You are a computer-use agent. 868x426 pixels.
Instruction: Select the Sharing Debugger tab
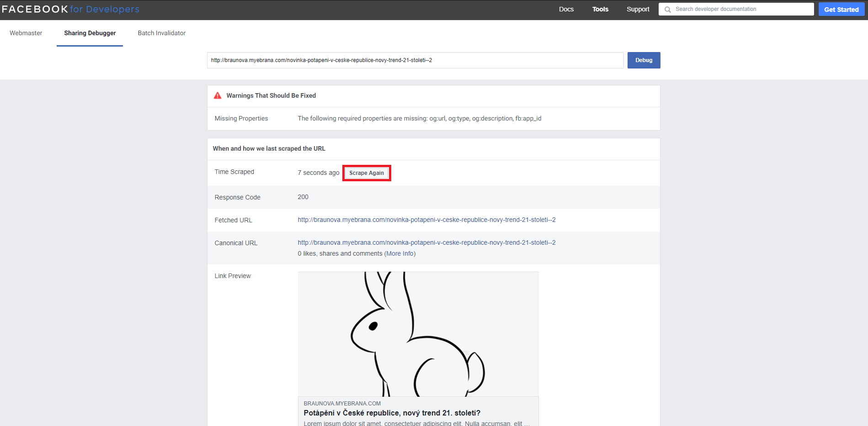tap(90, 33)
